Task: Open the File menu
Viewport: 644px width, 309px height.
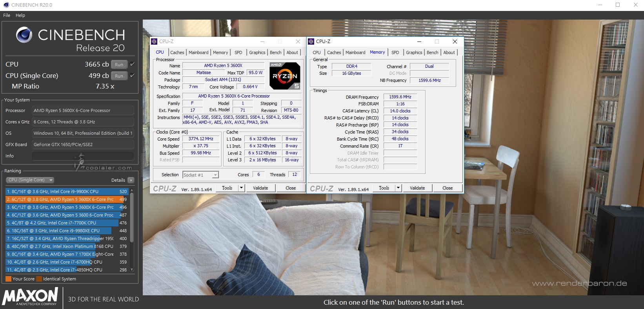Action: click(7, 15)
